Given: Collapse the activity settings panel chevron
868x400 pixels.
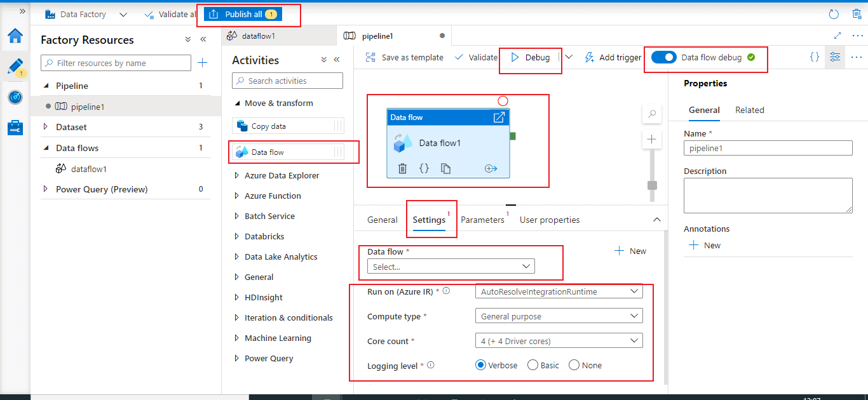Looking at the screenshot, I should pyautogui.click(x=656, y=219).
